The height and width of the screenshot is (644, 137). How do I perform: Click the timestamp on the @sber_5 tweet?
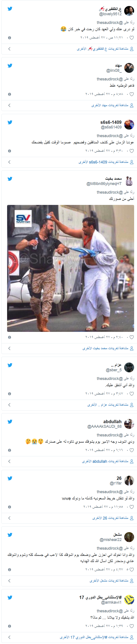pos(104,393)
